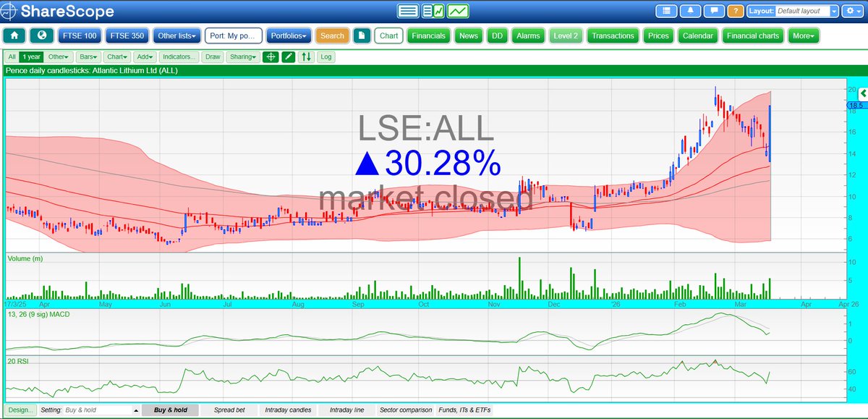Open the More dropdown
This screenshot has width=868, height=419.
click(x=803, y=35)
